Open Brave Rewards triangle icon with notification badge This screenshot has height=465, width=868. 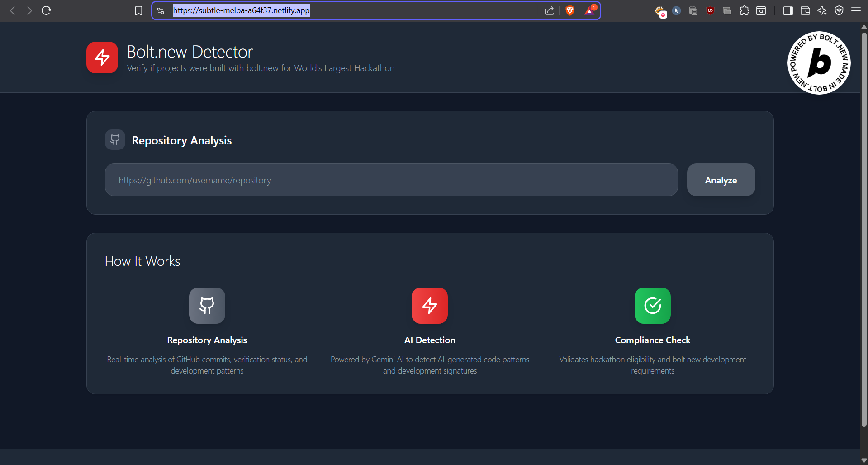590,10
